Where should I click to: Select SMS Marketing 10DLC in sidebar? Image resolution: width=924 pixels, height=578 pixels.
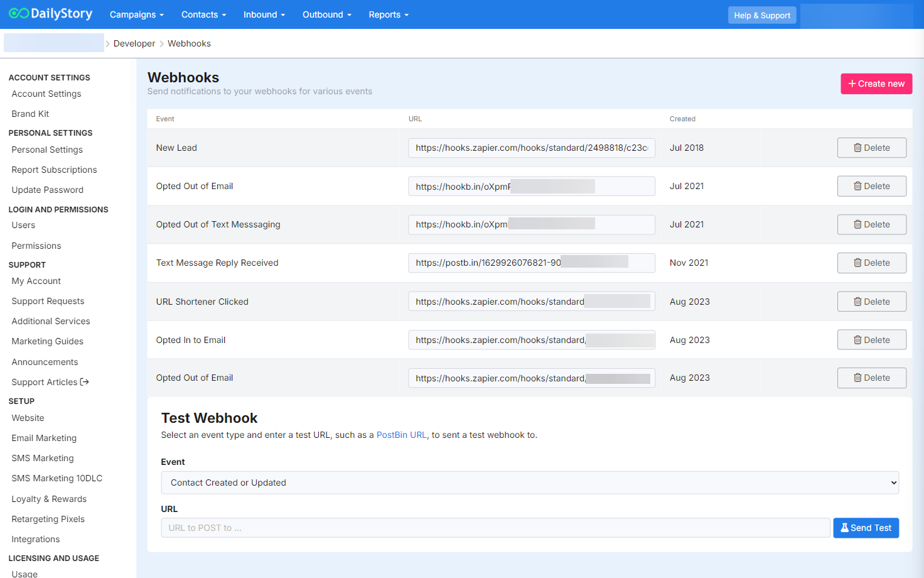pyautogui.click(x=56, y=478)
